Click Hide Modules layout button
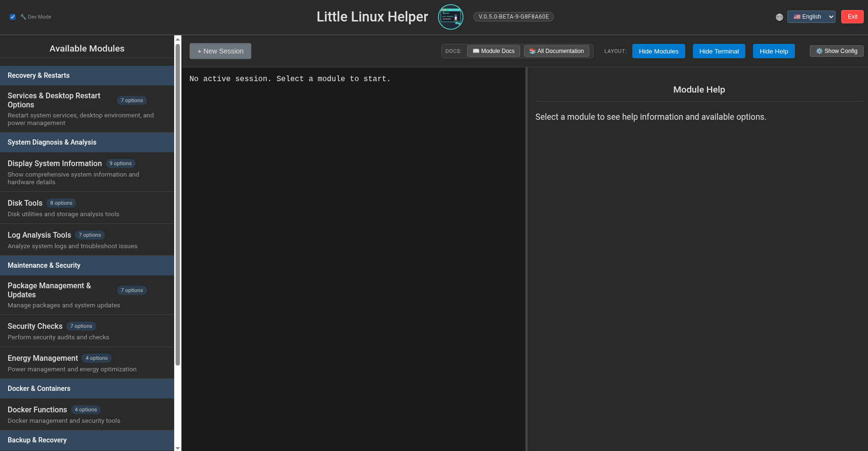Screen dimensions: 868x451 [659, 51]
